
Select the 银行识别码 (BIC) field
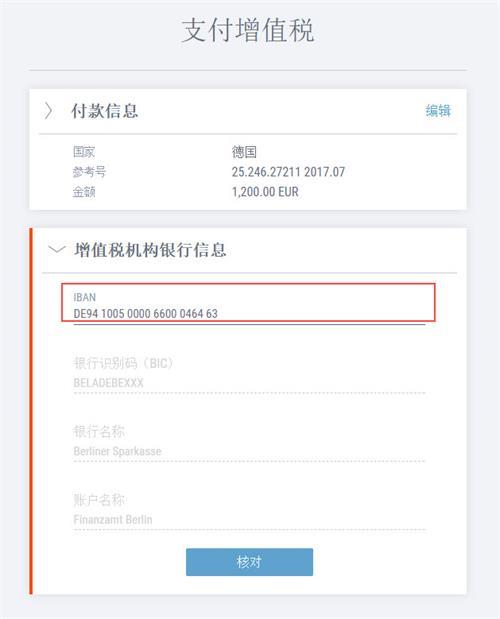tap(249, 373)
